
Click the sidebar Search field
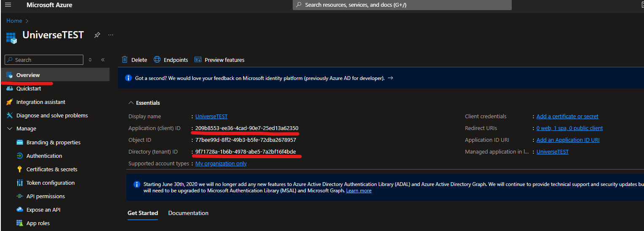click(x=44, y=60)
